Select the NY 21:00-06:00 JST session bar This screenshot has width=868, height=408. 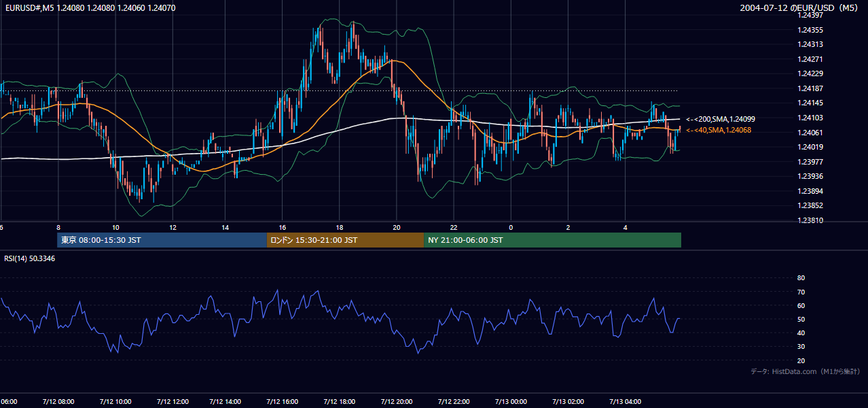pyautogui.click(x=552, y=240)
